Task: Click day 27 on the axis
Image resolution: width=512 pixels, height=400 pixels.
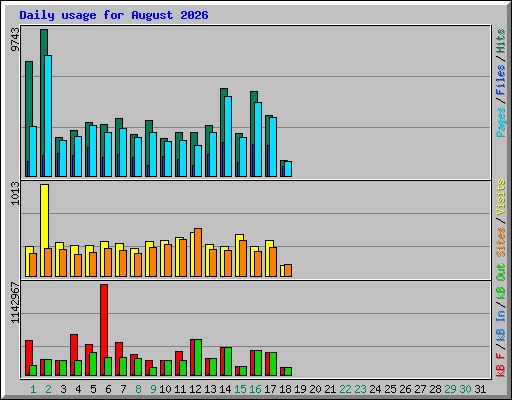Action: tap(420, 389)
